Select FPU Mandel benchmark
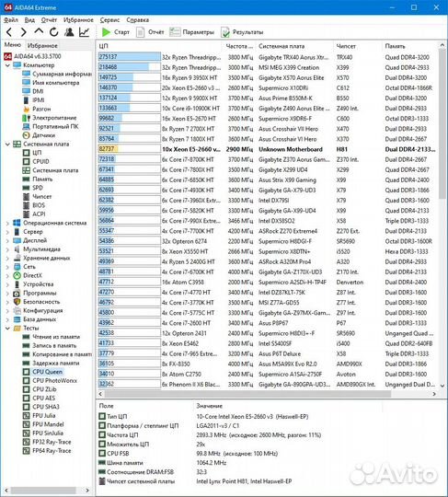The image size is (448, 497). [x=43, y=424]
